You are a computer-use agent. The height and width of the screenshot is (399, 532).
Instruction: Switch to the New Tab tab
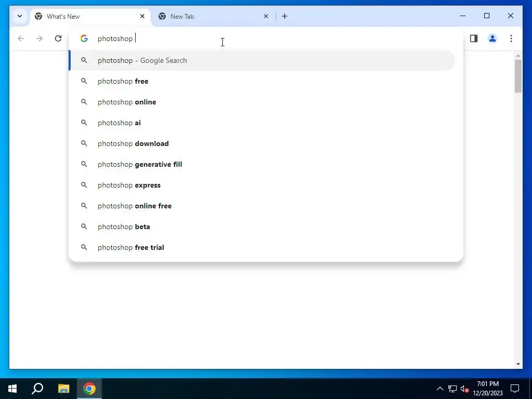214,16
